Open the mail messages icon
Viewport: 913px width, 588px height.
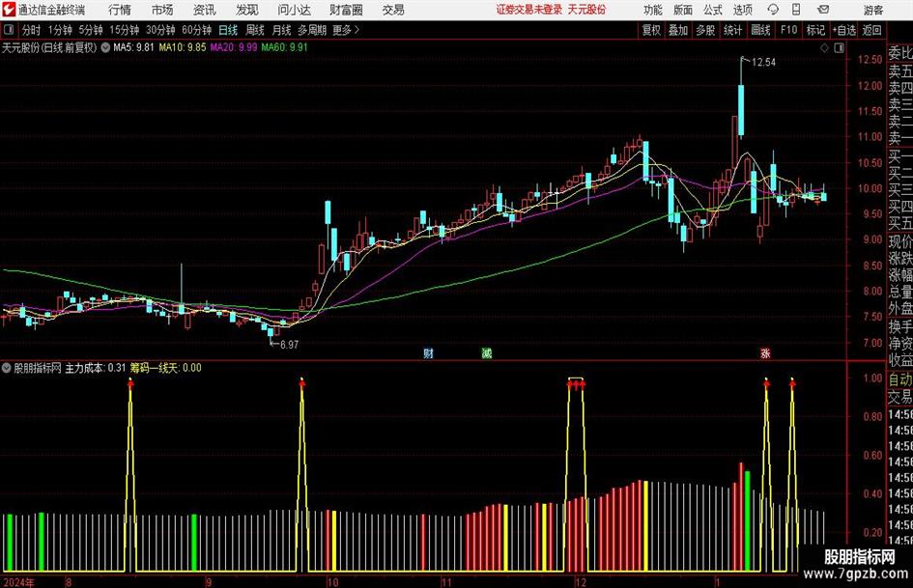[823, 10]
